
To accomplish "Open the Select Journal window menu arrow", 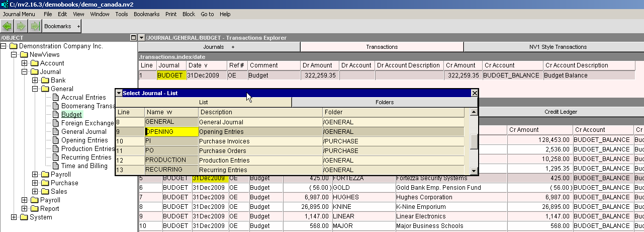I will [119, 93].
